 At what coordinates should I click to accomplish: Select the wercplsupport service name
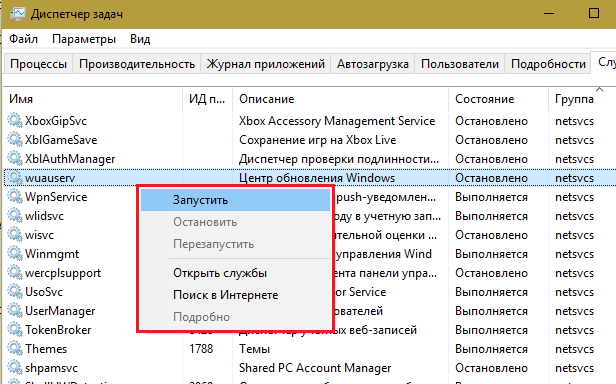tap(63, 273)
